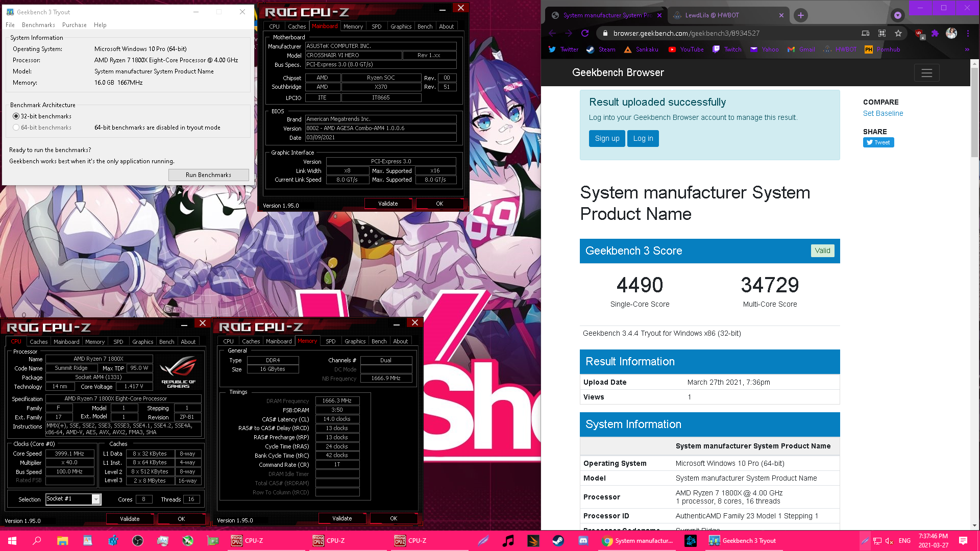This screenshot has height=551, width=980.
Task: Open the Geekbench Purchase menu
Action: click(x=75, y=25)
